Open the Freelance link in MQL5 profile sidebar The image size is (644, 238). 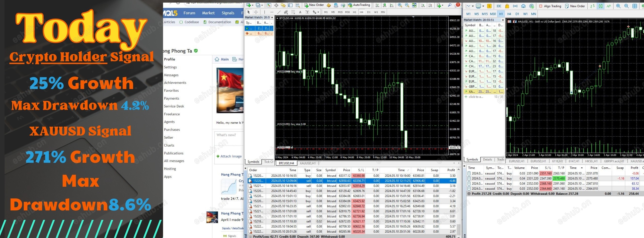tap(172, 114)
